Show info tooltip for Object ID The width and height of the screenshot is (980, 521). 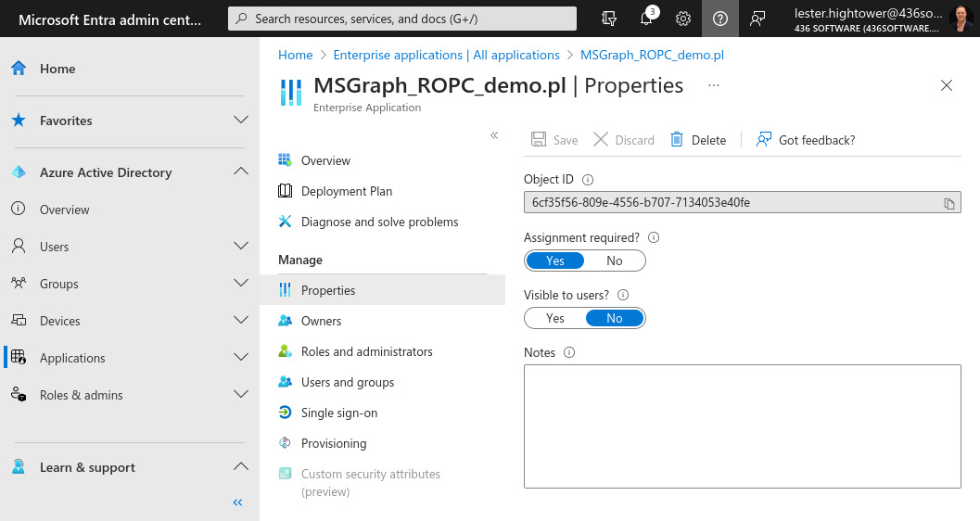(x=588, y=180)
